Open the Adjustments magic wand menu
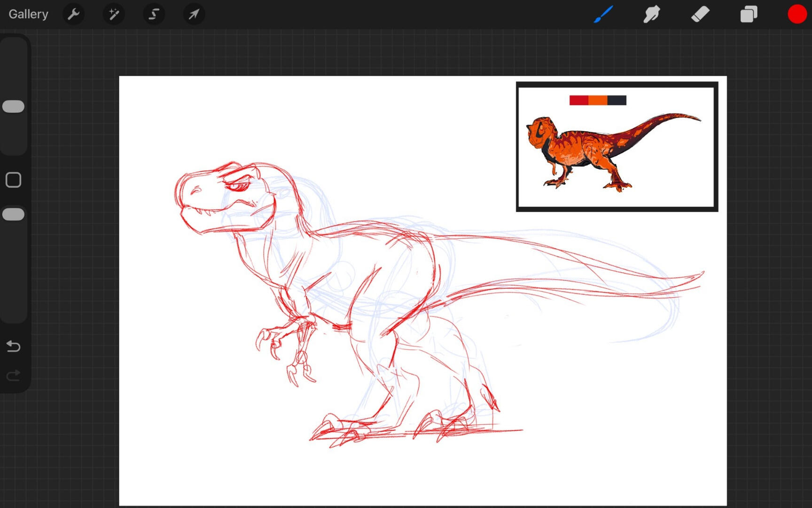812x508 pixels. click(113, 14)
